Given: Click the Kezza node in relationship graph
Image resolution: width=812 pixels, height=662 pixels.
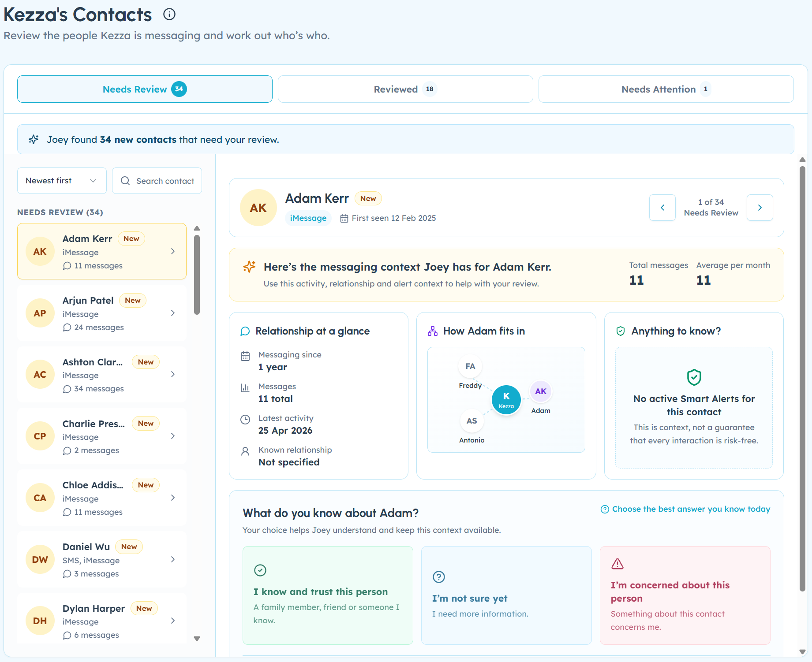Looking at the screenshot, I should (x=506, y=400).
